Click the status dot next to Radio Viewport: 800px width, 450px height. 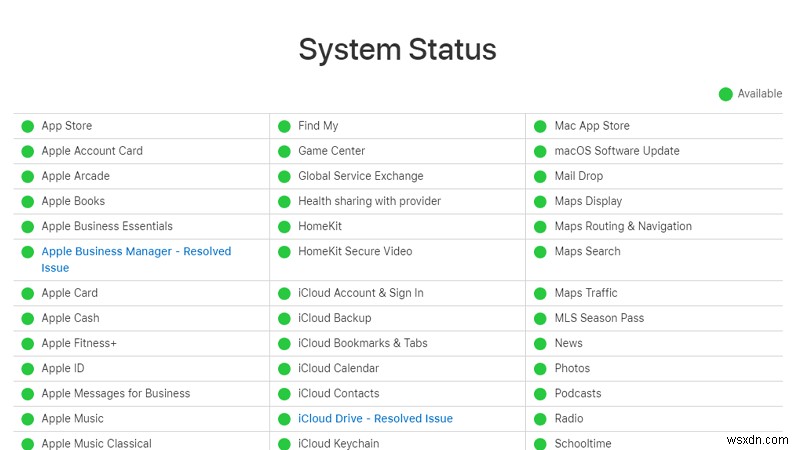(540, 419)
